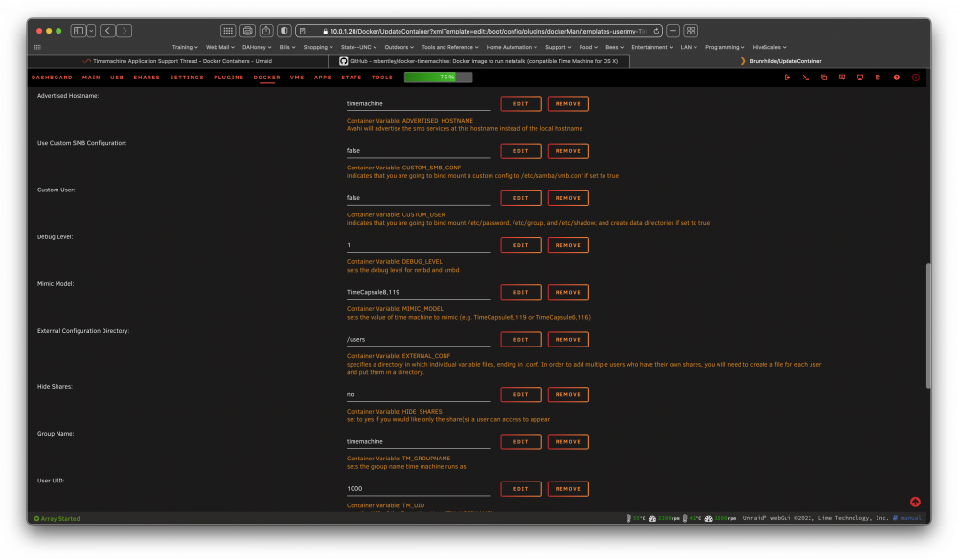Expand the HiveScales bookmarks folder
The image size is (958, 560).
click(769, 47)
